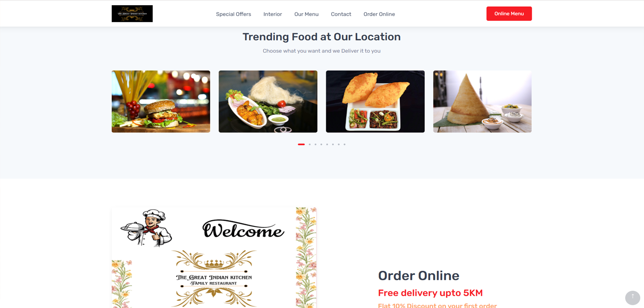Navigate to the Contact page

pos(341,14)
